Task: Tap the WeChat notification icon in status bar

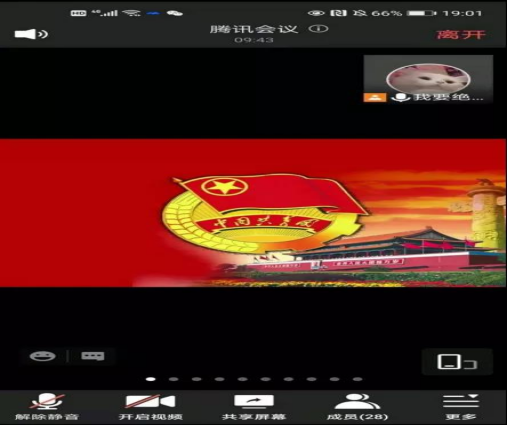Action: click(175, 13)
